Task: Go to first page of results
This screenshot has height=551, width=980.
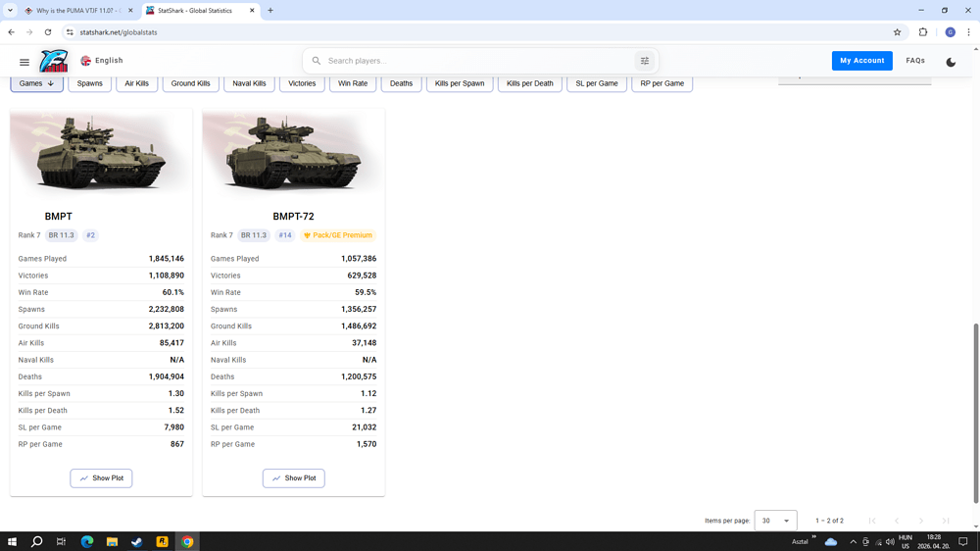Action: tap(872, 521)
